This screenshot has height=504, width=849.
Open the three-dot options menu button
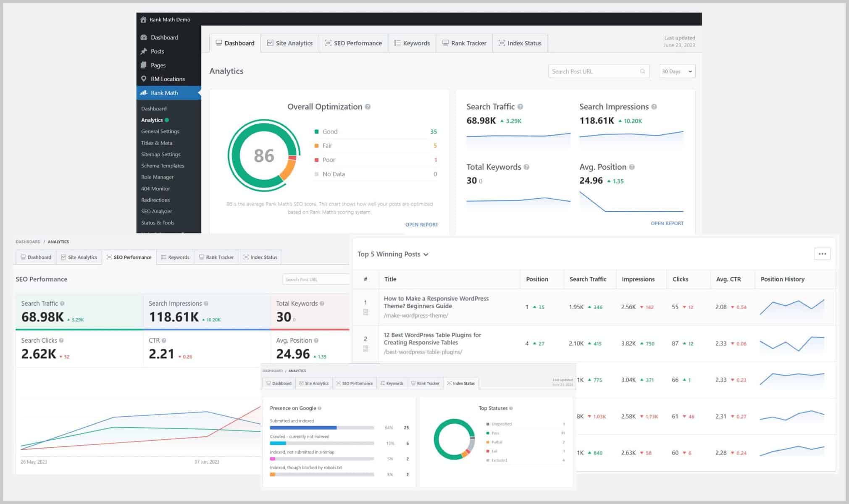tap(822, 254)
